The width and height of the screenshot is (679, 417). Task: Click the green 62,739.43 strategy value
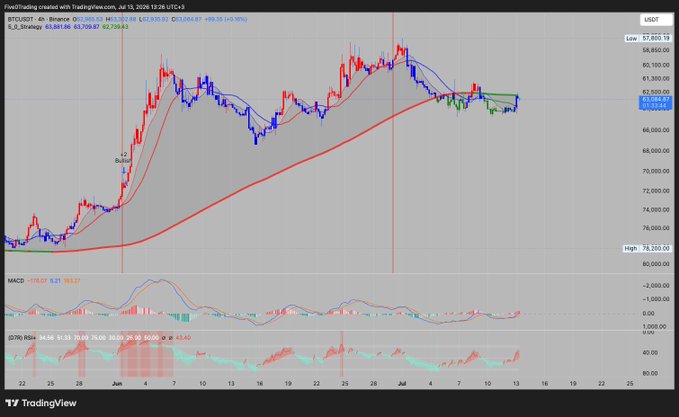[115, 27]
